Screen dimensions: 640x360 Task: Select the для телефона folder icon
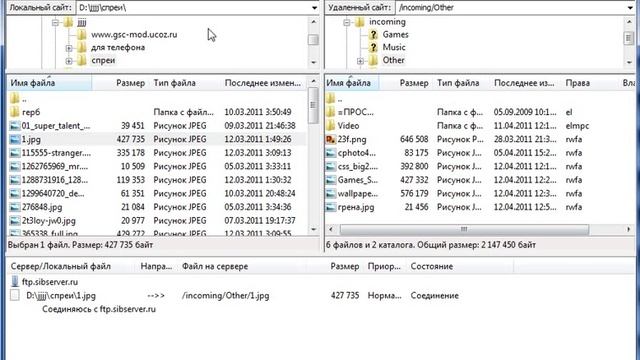pos(82,47)
